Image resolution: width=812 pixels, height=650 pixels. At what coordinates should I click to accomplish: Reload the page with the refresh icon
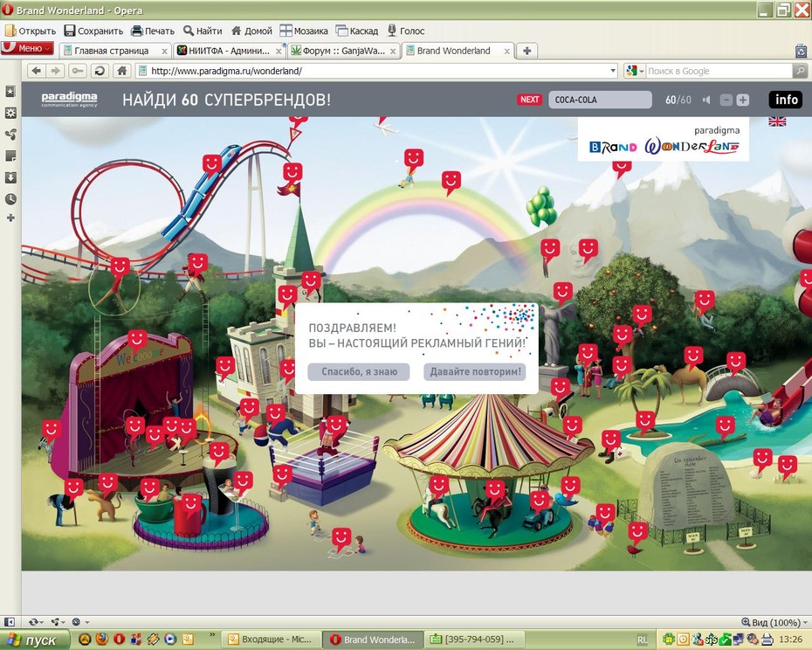(100, 71)
